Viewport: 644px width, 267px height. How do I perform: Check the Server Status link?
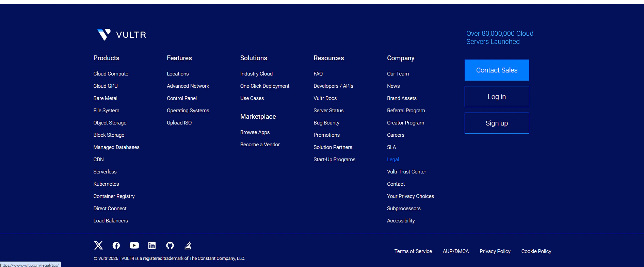pyautogui.click(x=329, y=111)
